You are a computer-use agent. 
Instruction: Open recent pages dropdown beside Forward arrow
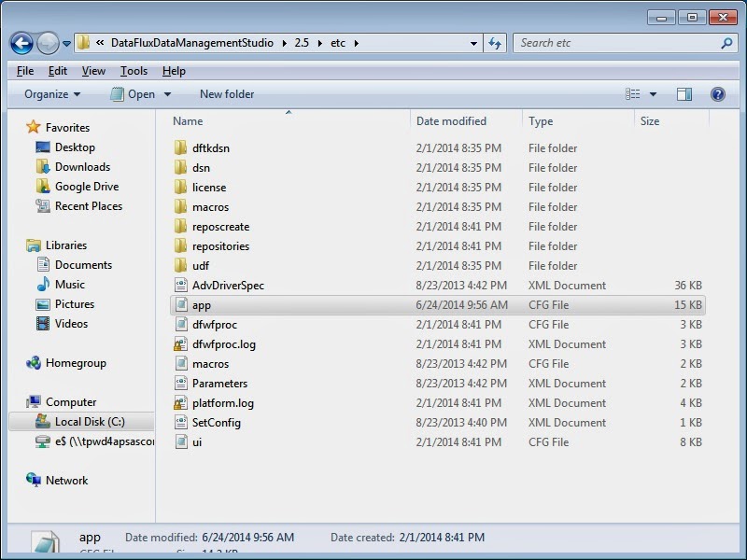[66, 44]
